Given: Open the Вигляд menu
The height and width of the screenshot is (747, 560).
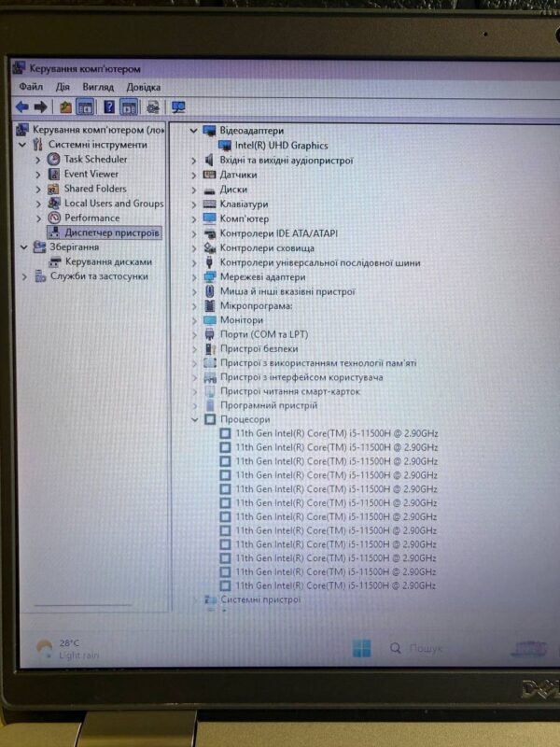Looking at the screenshot, I should 98,87.
